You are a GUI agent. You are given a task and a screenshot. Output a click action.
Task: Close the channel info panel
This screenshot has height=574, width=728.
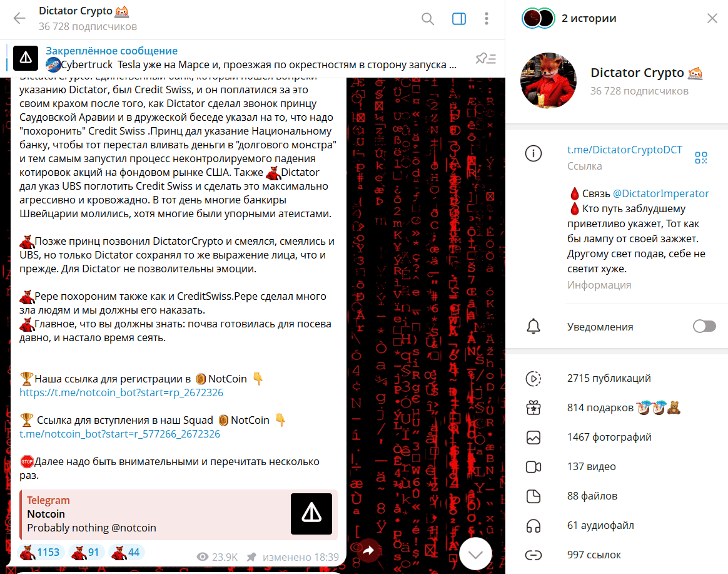click(712, 18)
